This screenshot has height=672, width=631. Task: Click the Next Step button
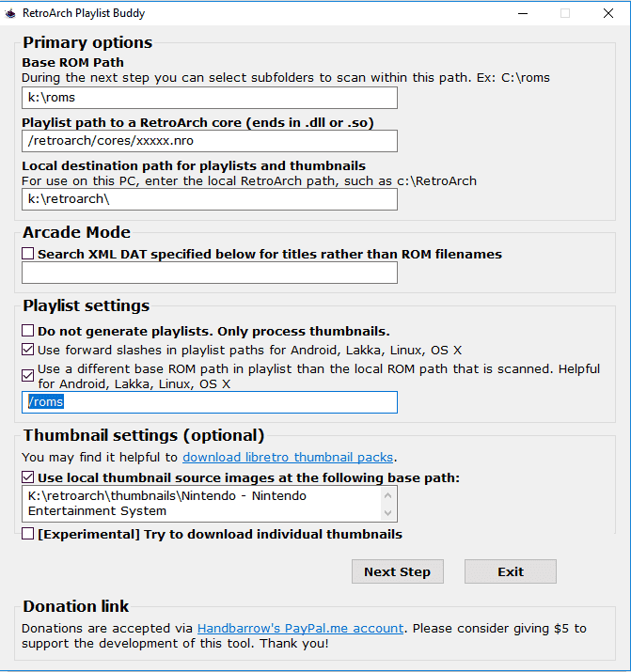pos(398,571)
